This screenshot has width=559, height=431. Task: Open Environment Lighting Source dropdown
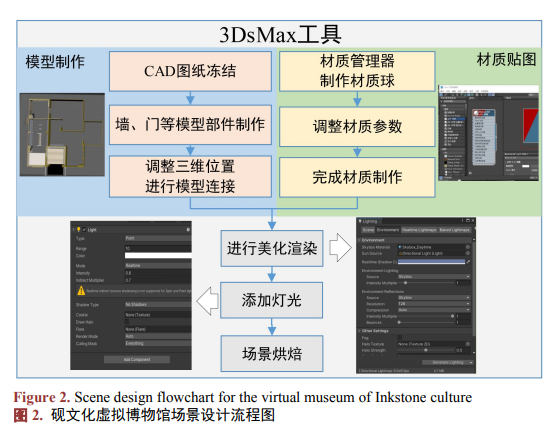[x=434, y=276]
